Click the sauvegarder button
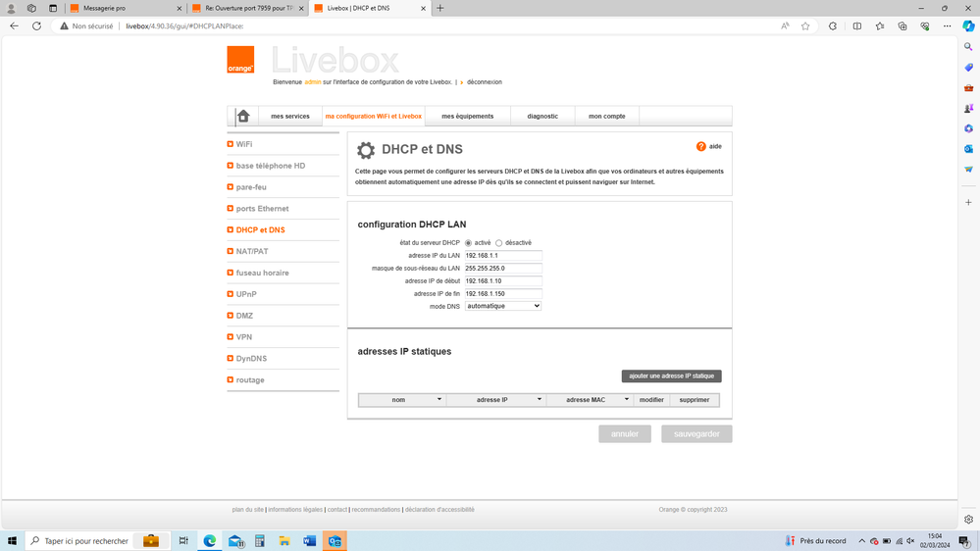The width and height of the screenshot is (980, 551). 696,433
